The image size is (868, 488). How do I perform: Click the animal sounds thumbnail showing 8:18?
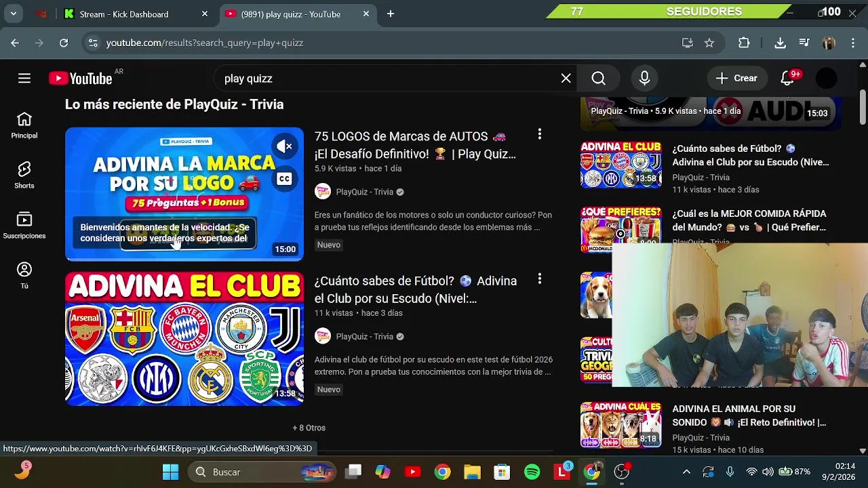(x=620, y=425)
